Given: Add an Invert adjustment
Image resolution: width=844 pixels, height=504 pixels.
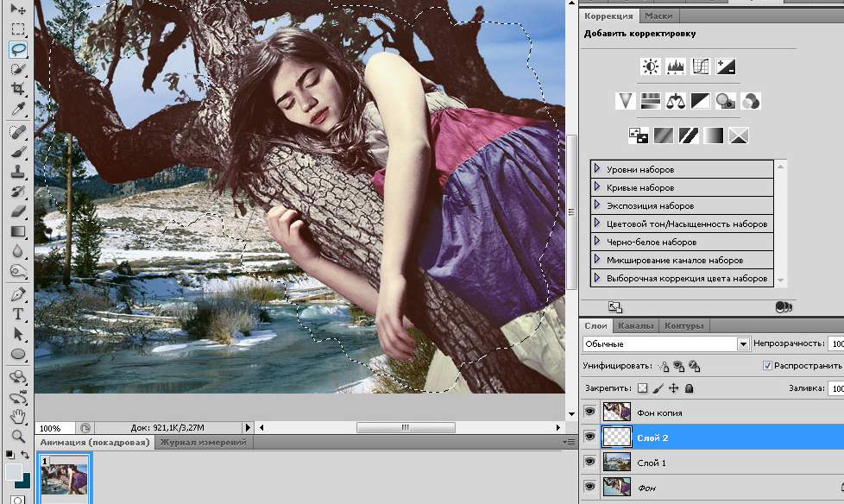Looking at the screenshot, I should pyautogui.click(x=639, y=135).
